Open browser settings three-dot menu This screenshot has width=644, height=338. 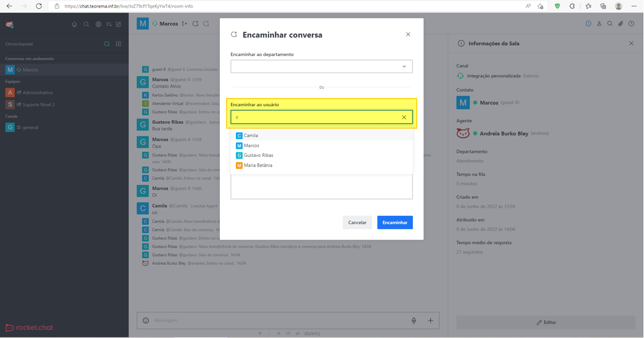[634, 6]
